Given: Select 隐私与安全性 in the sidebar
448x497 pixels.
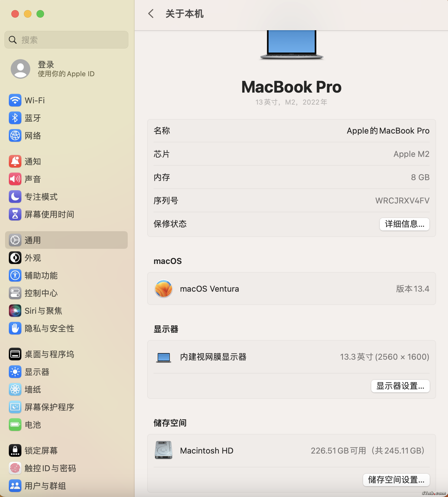Looking at the screenshot, I should tap(49, 328).
